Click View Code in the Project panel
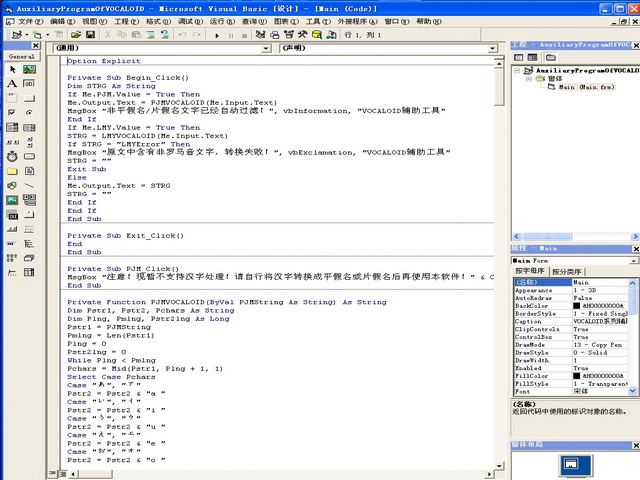Screen dimensions: 640x480 point(518,57)
